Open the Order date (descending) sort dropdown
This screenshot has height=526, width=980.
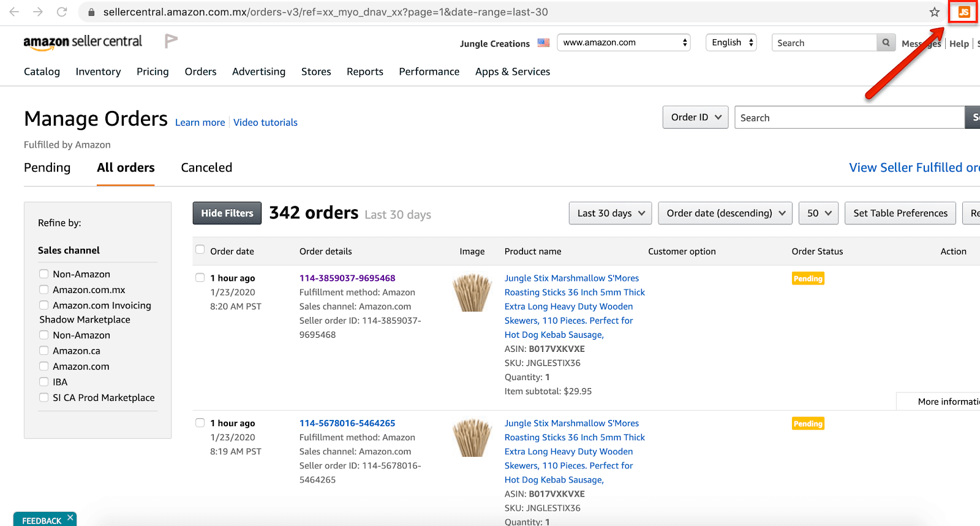(725, 213)
